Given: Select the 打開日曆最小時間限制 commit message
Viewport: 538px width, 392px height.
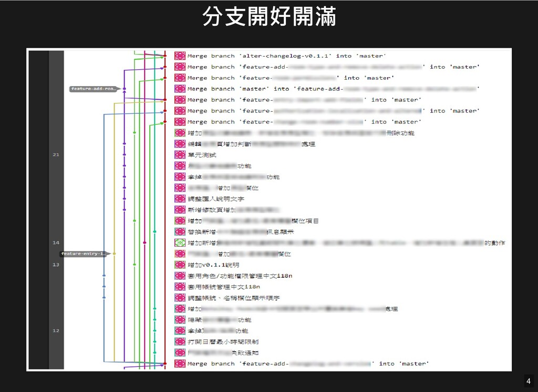Looking at the screenshot, I should click(x=223, y=342).
